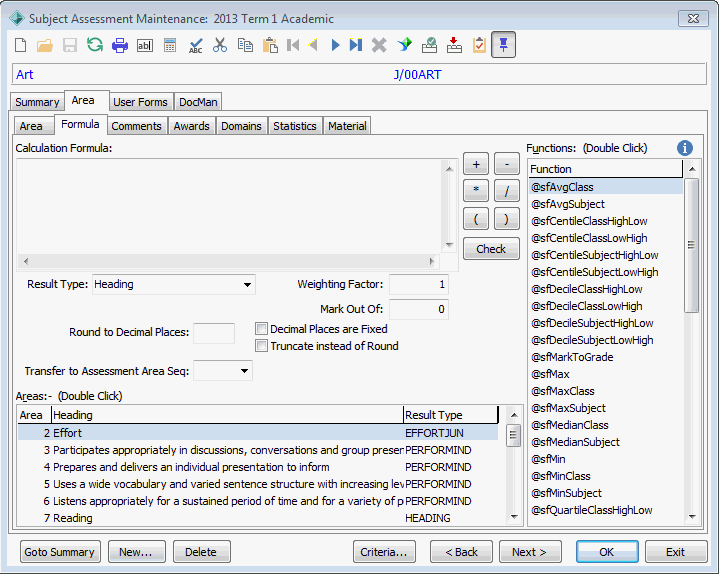Go to first record icon
The height and width of the screenshot is (574, 719).
(x=293, y=45)
